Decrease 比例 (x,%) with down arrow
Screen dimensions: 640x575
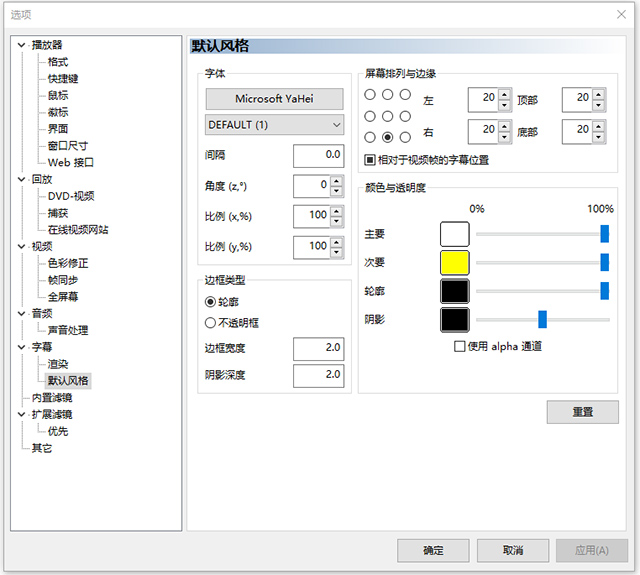[x=336, y=222]
